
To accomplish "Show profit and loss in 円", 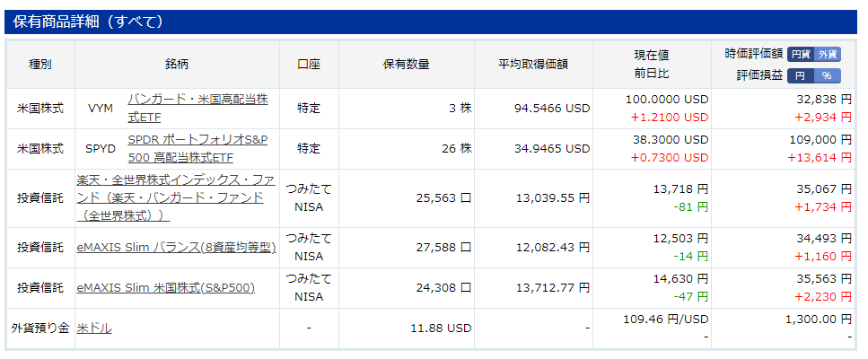I will click(x=801, y=75).
